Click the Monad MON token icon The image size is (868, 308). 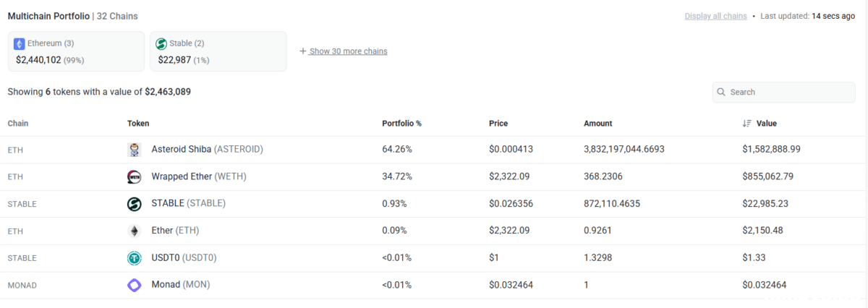pyautogui.click(x=134, y=285)
